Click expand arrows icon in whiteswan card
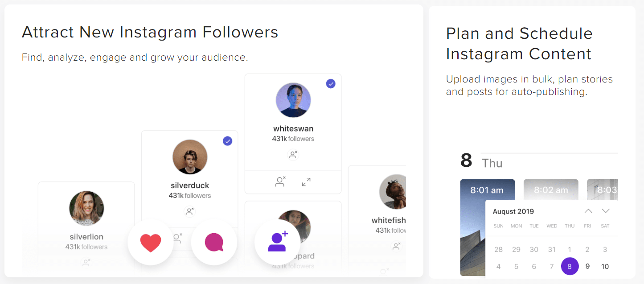Screen dimensions: 644x284 coord(306,182)
